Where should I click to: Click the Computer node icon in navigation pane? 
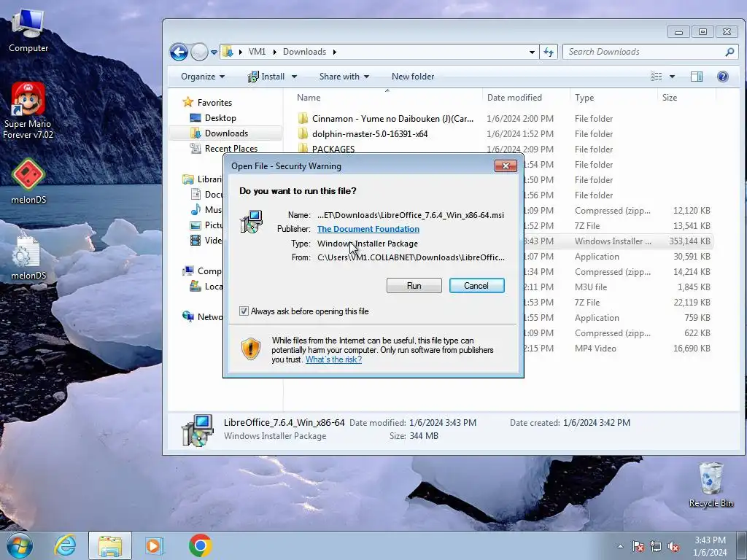(x=188, y=271)
